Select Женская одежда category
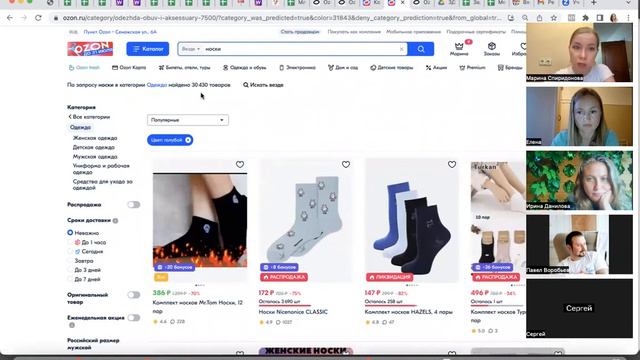The height and width of the screenshot is (360, 640). coord(95,138)
